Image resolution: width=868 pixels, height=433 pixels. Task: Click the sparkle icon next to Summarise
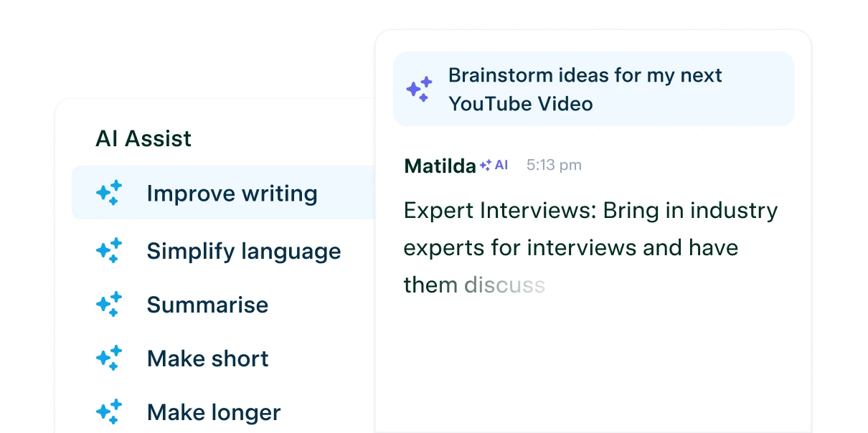pyautogui.click(x=109, y=304)
